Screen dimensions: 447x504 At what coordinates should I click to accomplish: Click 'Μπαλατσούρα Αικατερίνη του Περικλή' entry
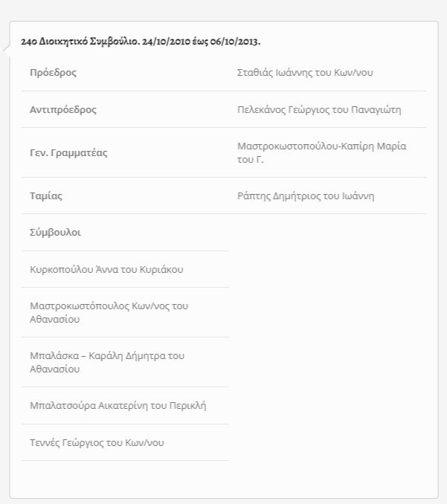(118, 406)
